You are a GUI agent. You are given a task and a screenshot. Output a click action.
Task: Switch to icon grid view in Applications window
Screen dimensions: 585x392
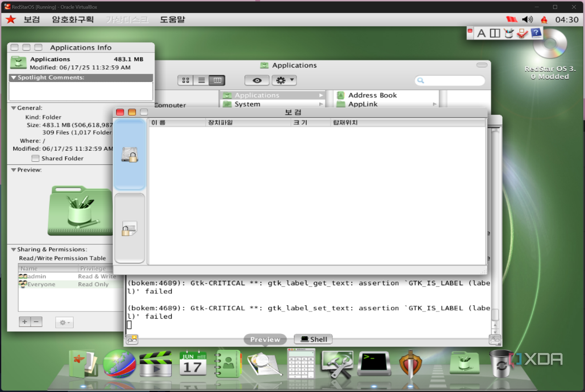185,80
